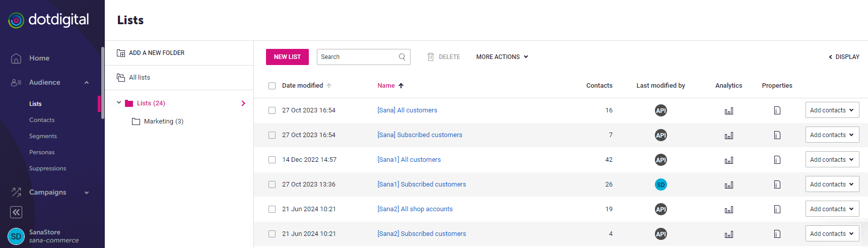Viewport: 868px width, 248px height.
Task: Open Add contacts for [Sana] Subscribed customers
Action: 832,135
